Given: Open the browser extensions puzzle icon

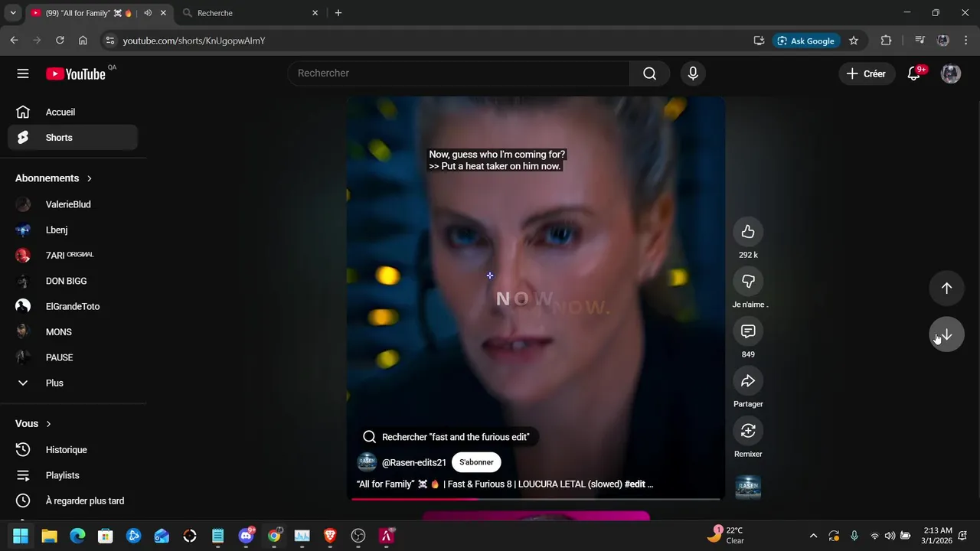Looking at the screenshot, I should (887, 41).
